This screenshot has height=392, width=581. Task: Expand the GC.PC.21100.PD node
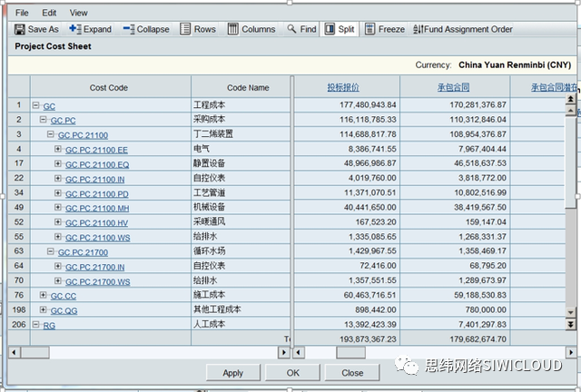point(58,192)
